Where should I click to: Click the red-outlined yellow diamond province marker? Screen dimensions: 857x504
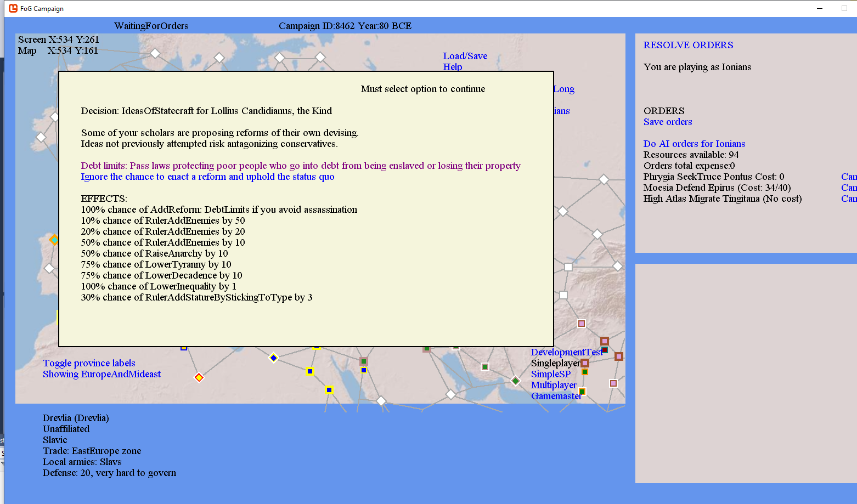pos(199,377)
